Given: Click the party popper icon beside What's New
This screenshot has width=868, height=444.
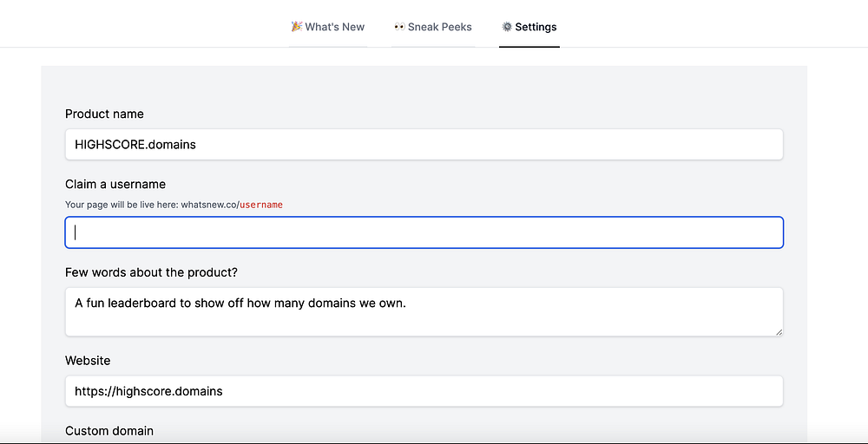Looking at the screenshot, I should pos(297,27).
